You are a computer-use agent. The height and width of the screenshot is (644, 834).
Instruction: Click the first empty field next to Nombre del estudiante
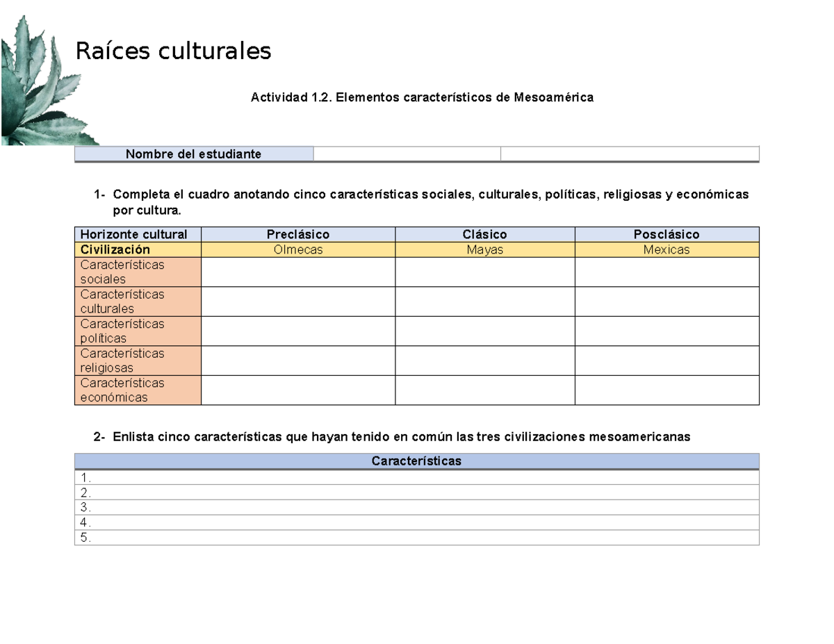click(407, 154)
